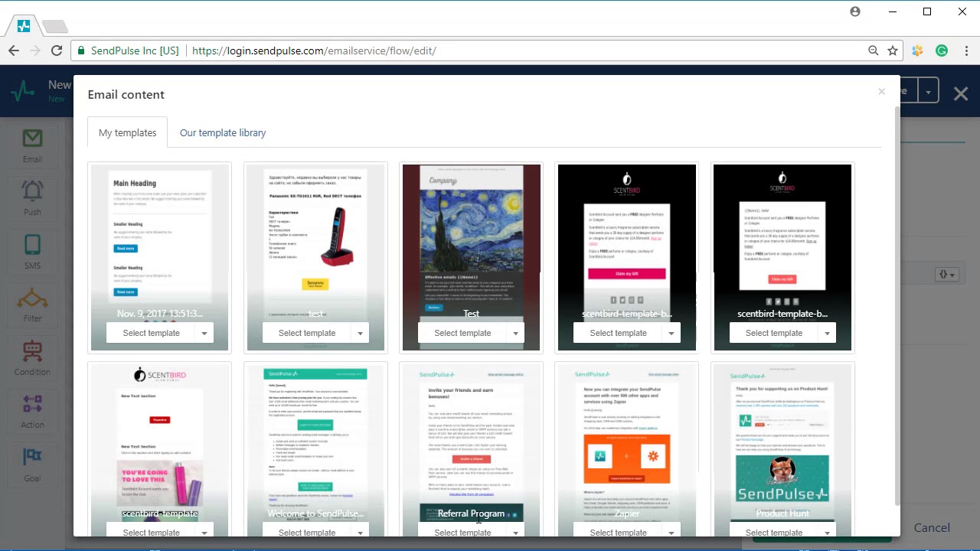Select first scentbird-template-b template
This screenshot has width=980, height=551.
(x=619, y=333)
